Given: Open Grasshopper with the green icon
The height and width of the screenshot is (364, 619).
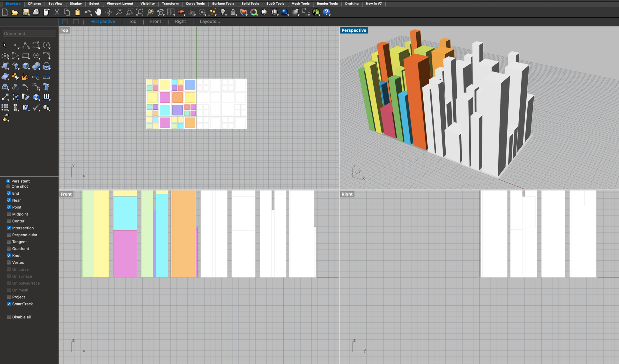Looking at the screenshot, I should pyautogui.click(x=316, y=12).
